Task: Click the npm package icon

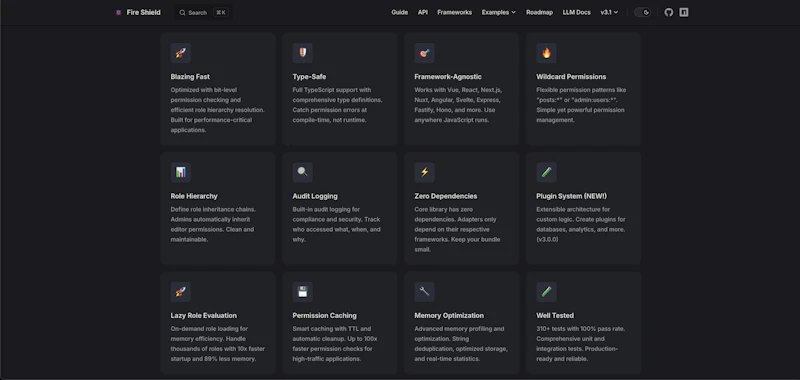Action: pos(684,12)
